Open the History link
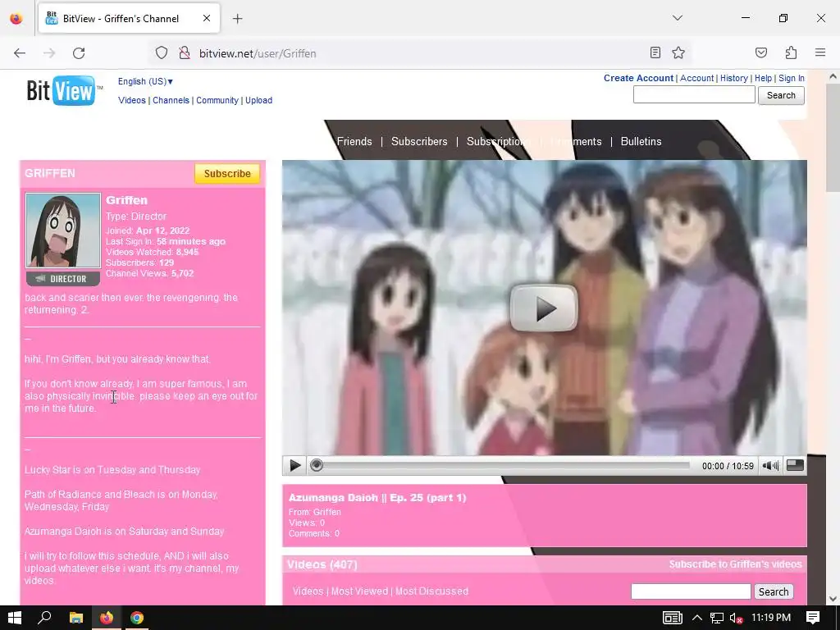840x630 pixels. pos(734,78)
